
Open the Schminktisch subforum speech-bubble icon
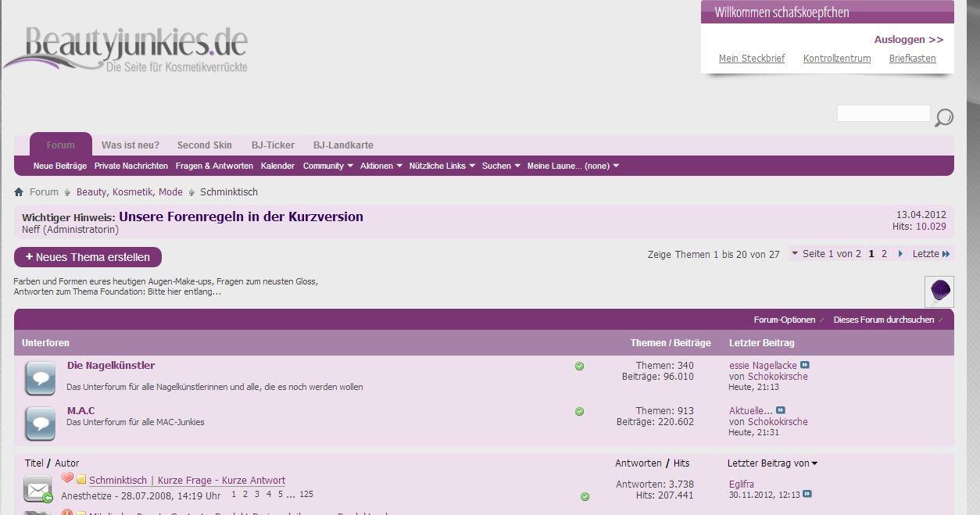coord(40,377)
